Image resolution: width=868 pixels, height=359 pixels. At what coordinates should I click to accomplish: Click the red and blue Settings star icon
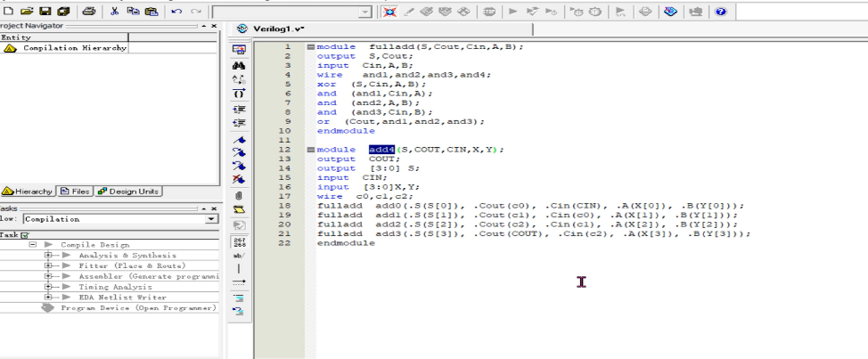pos(389,11)
